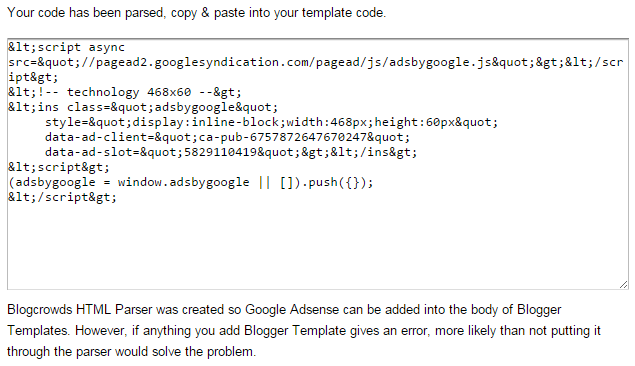Click the window.adsbygoogle push statement line
The height and width of the screenshot is (366, 635).
pos(191,182)
